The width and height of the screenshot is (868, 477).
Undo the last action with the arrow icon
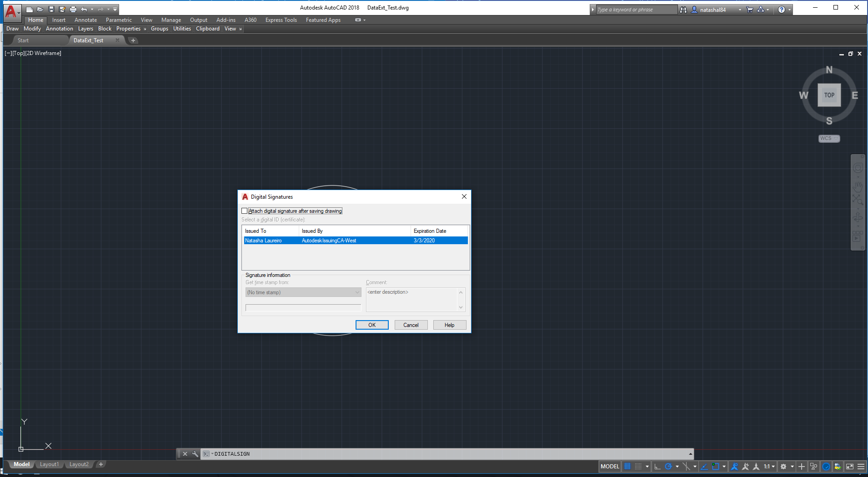tap(84, 9)
